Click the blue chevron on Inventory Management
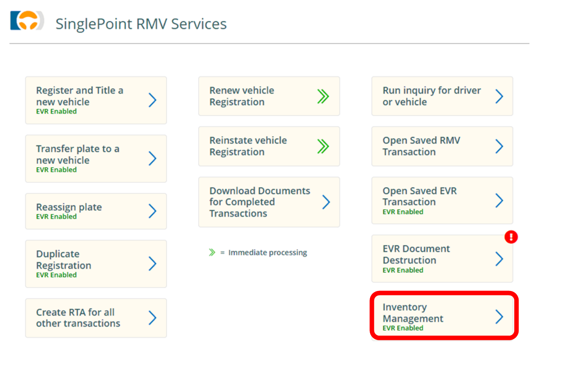Viewport: 586px width, 392px height. point(499,317)
